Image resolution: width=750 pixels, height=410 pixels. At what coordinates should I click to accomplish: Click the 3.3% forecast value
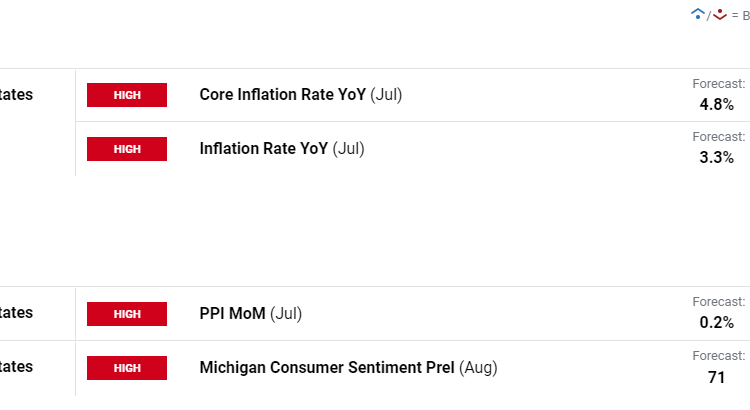coord(717,158)
